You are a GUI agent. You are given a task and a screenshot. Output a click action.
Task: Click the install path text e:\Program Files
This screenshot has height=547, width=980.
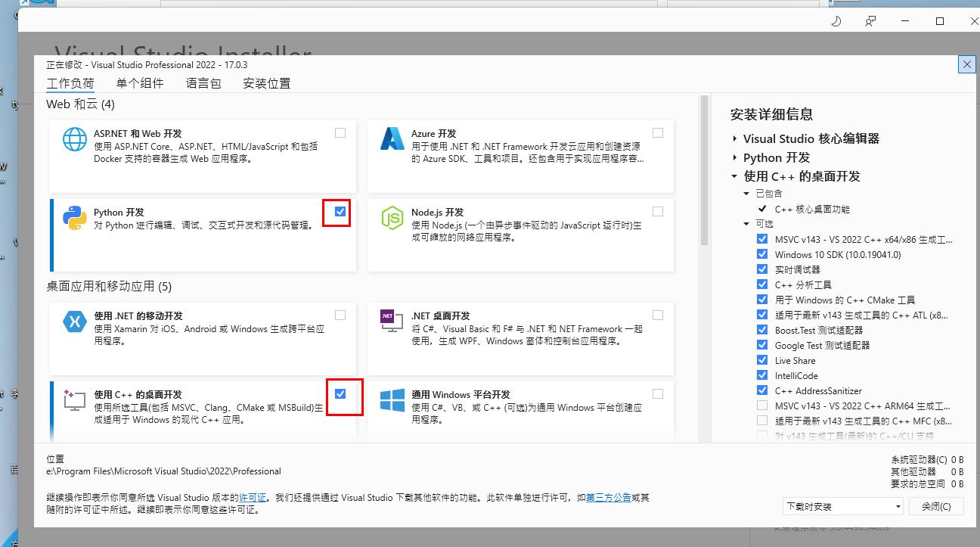pos(163,471)
